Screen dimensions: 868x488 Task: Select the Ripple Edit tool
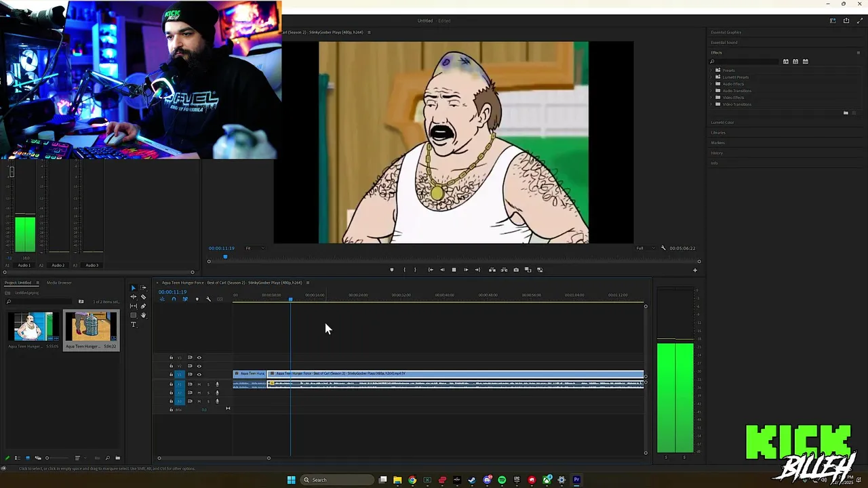click(x=134, y=297)
